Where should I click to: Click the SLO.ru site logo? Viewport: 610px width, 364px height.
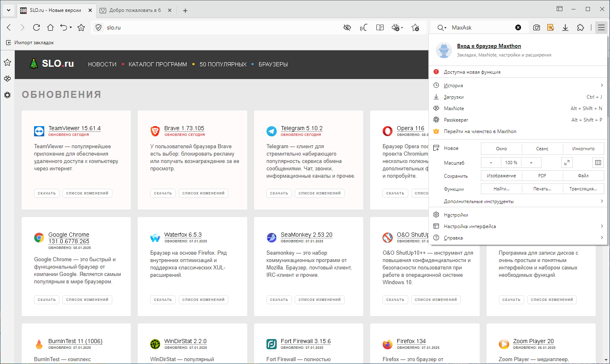[52, 63]
